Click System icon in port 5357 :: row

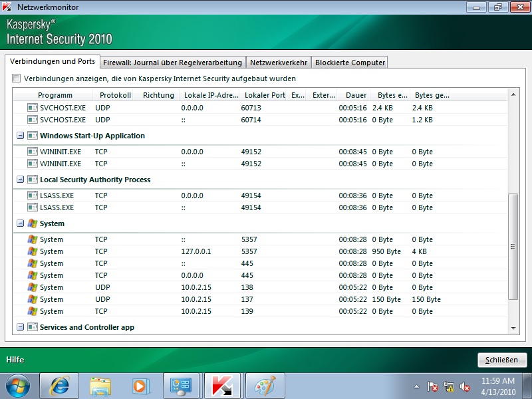click(x=33, y=239)
